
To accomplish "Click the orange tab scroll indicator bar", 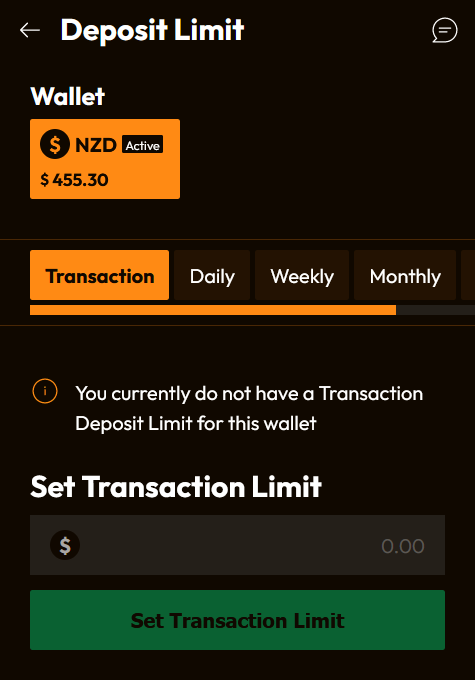I will click(x=213, y=310).
